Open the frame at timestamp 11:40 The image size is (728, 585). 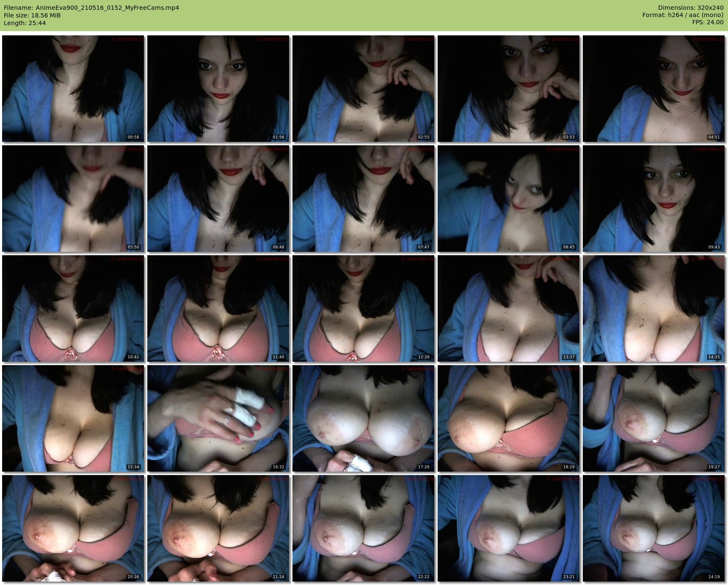click(218, 308)
